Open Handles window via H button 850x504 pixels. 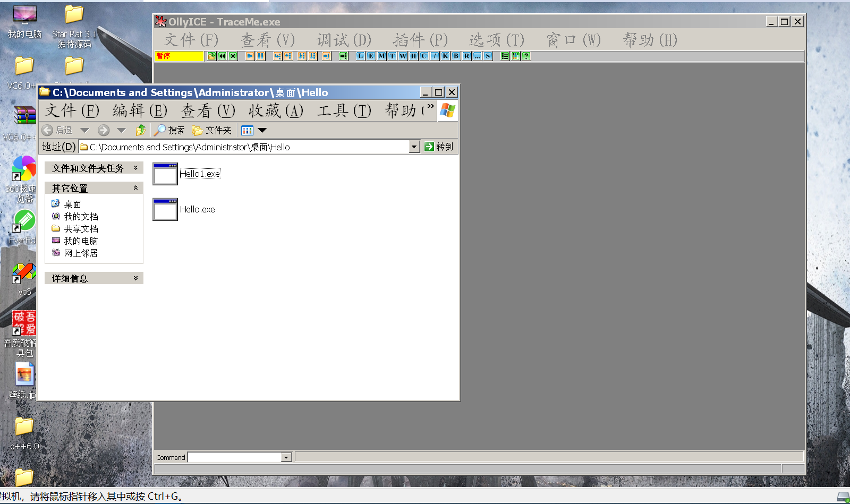(x=413, y=56)
